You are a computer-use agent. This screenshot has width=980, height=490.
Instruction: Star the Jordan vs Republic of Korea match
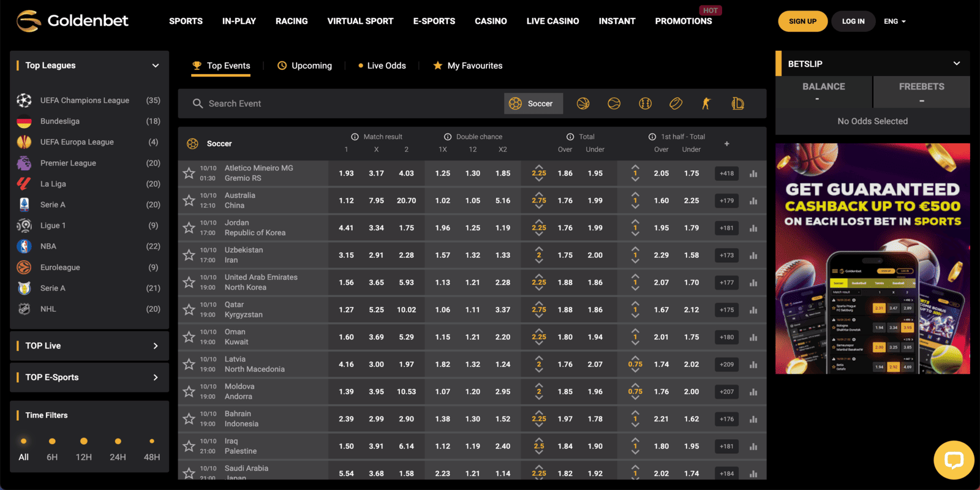point(189,228)
